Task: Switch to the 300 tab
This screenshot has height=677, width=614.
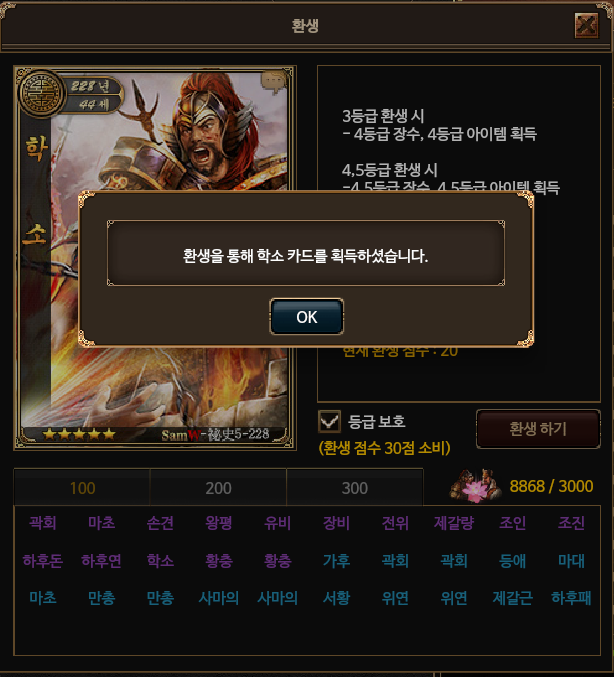Action: point(355,488)
